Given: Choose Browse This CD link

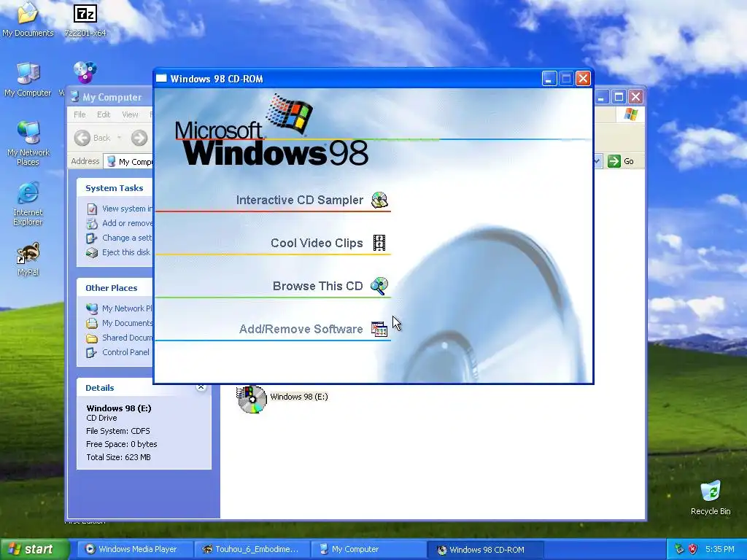Looking at the screenshot, I should (x=318, y=286).
